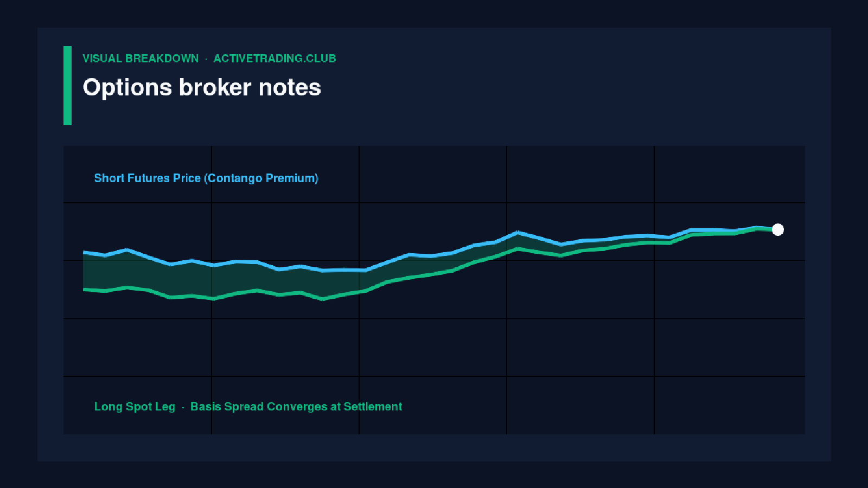Click the 'VISUAL BREAKDOWN' label

click(141, 59)
